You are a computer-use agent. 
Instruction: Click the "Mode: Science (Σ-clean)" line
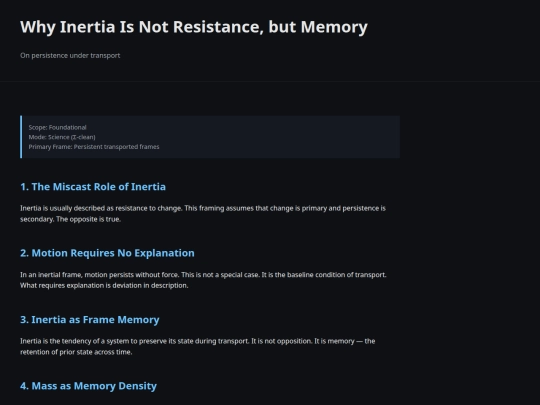(x=62, y=137)
